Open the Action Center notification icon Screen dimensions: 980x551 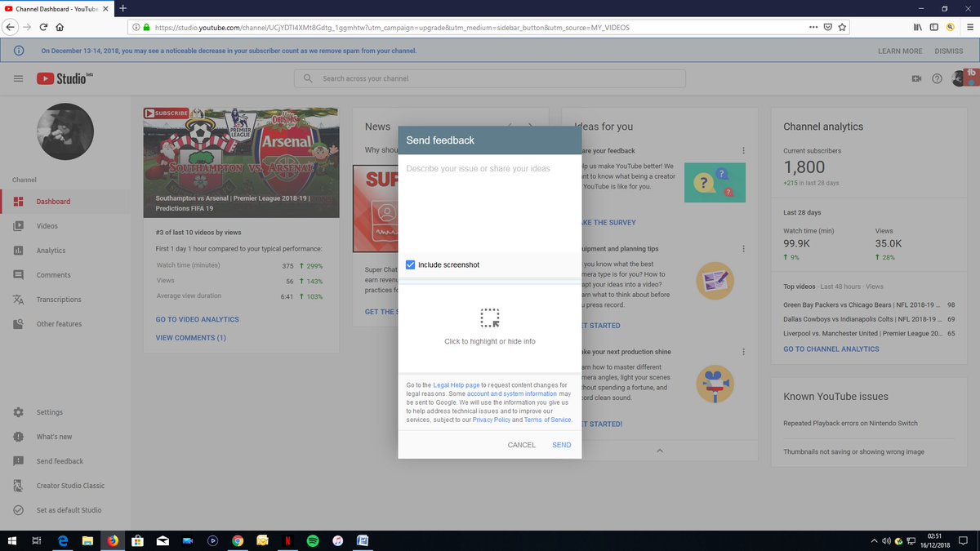pos(964,540)
